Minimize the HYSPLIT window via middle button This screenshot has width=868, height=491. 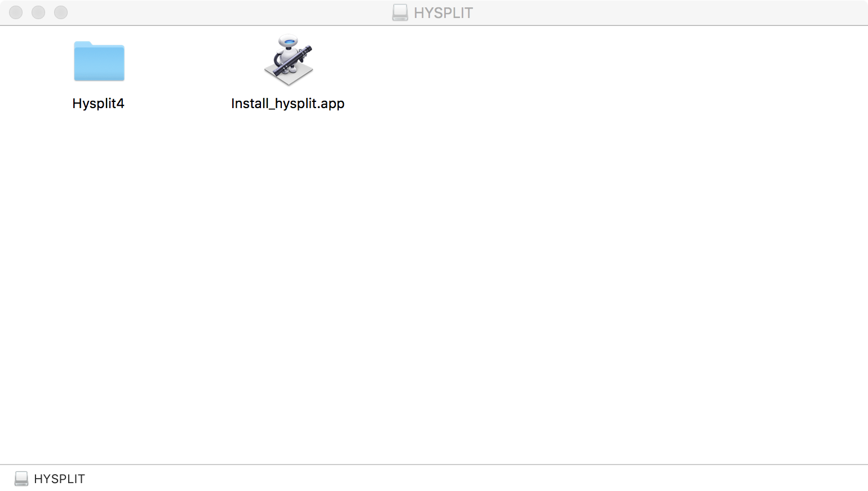point(38,12)
